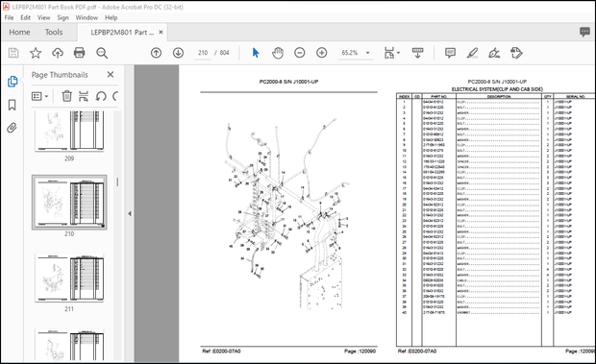Go to previous page arrow
This screenshot has width=596, height=364.
(x=156, y=53)
